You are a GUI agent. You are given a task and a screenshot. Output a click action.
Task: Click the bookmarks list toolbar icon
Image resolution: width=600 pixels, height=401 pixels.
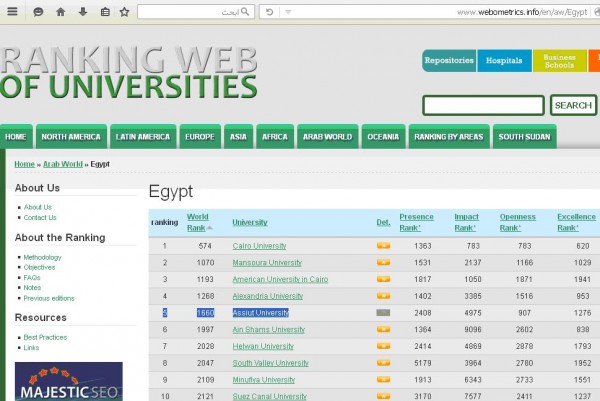[x=103, y=12]
